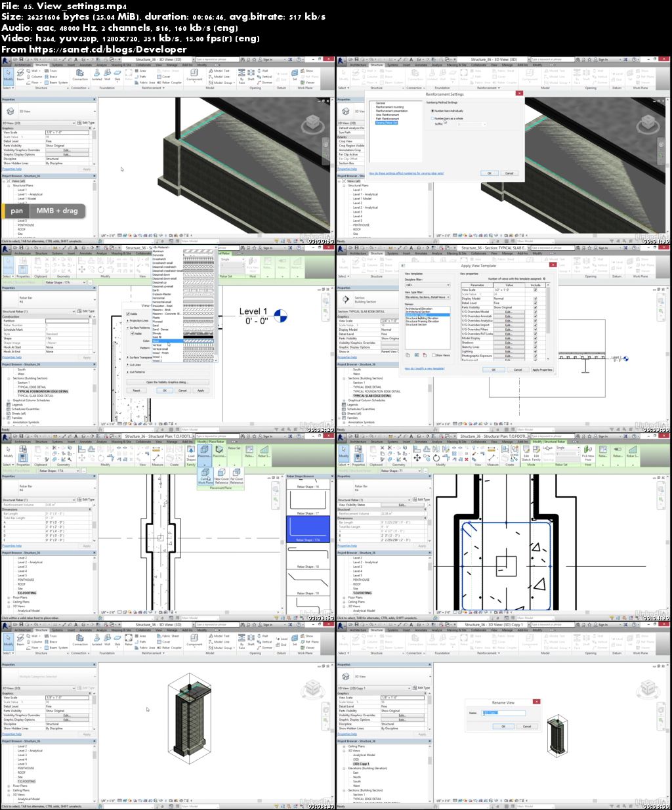Click the foundation Slab tool in top-left frame
This screenshot has width=672, height=810.
tap(117, 75)
